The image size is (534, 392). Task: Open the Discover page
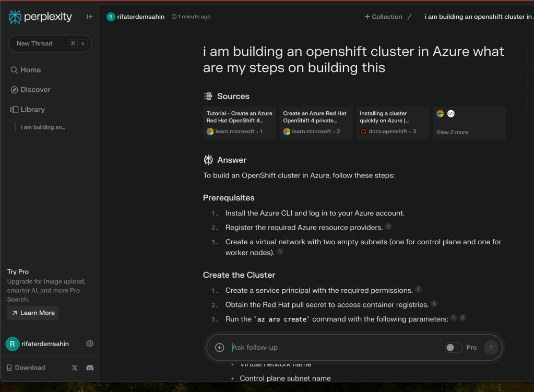tap(30, 90)
